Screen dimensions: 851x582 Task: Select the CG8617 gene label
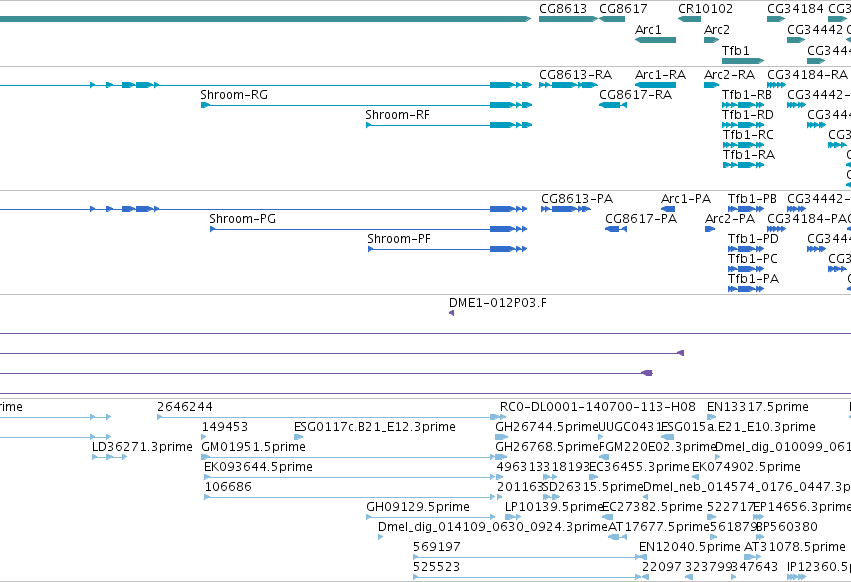[x=623, y=9]
